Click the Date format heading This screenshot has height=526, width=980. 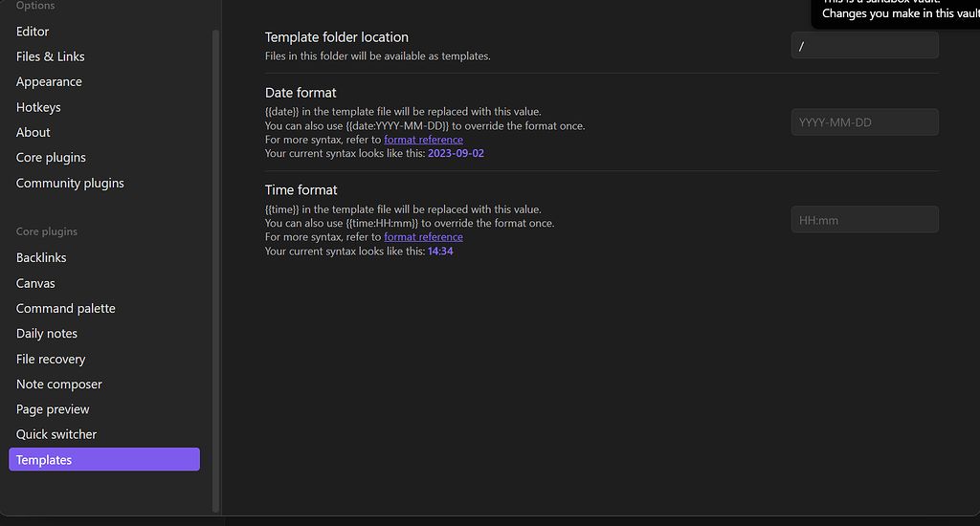[x=301, y=93]
